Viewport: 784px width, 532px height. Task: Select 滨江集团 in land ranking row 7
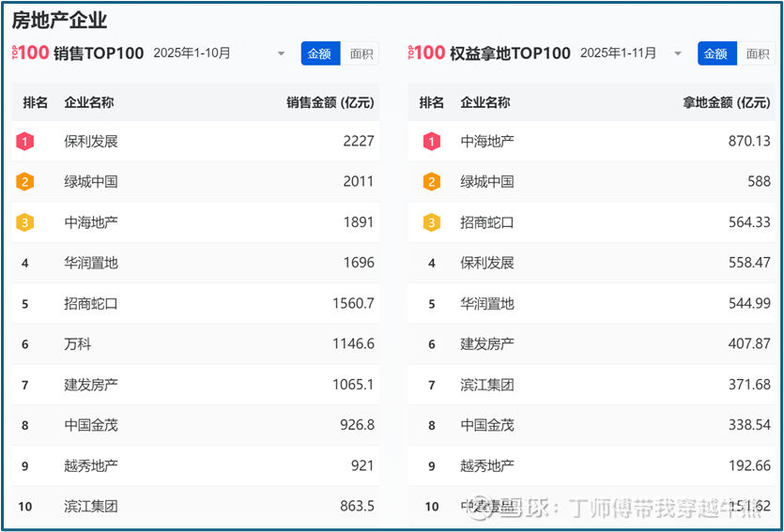click(487, 385)
